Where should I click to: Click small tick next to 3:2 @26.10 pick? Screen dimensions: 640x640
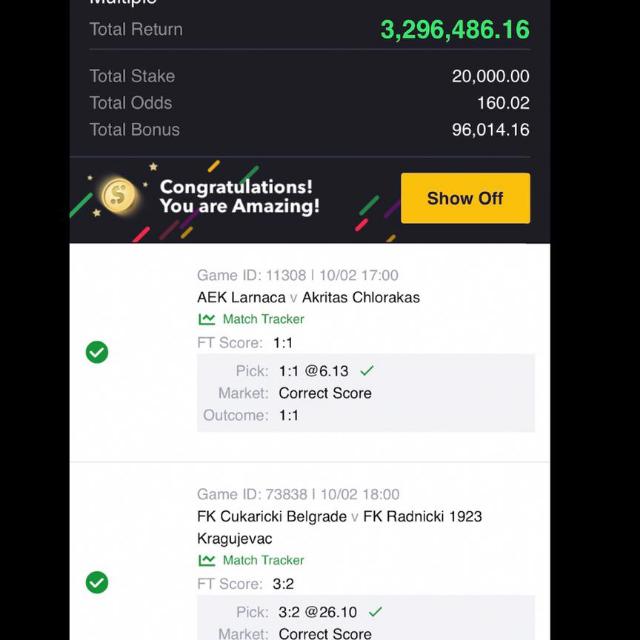tap(375, 611)
